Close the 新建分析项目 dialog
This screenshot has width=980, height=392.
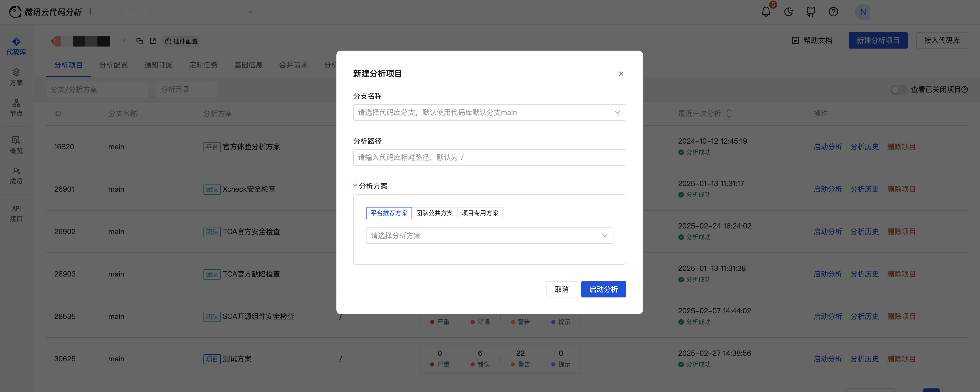(621, 74)
